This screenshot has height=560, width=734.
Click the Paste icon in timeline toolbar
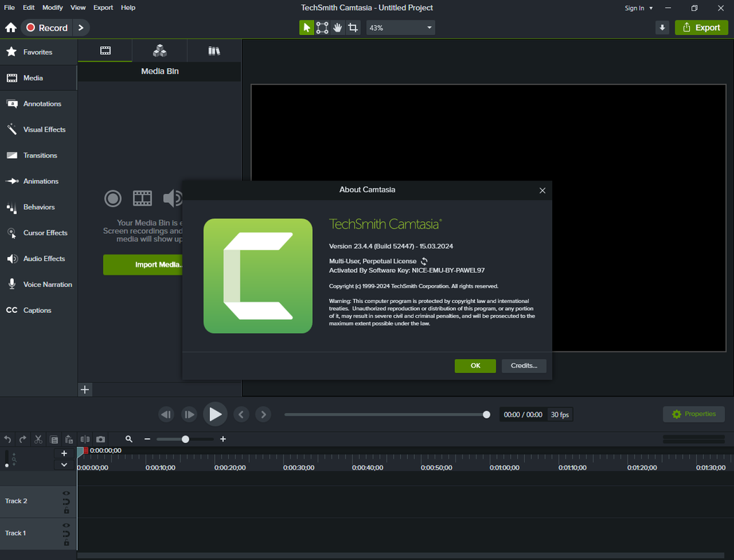point(69,439)
